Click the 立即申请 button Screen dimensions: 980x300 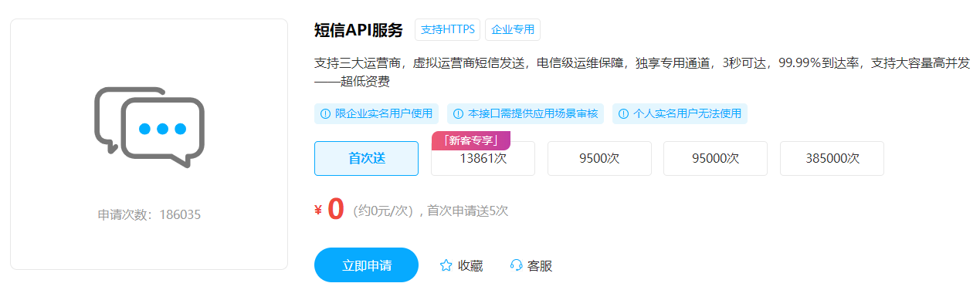[x=366, y=265]
